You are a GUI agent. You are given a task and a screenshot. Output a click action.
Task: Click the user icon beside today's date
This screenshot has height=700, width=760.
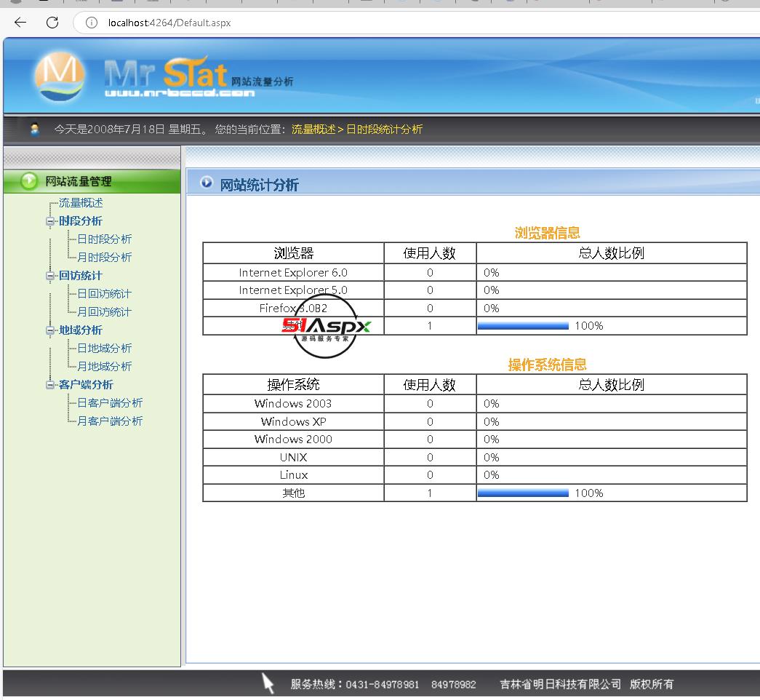(x=34, y=130)
